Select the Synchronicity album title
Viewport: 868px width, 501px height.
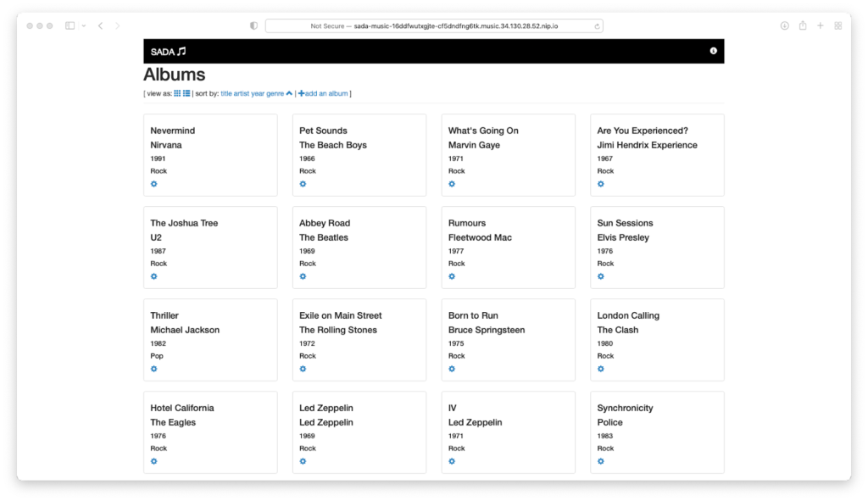tap(625, 408)
